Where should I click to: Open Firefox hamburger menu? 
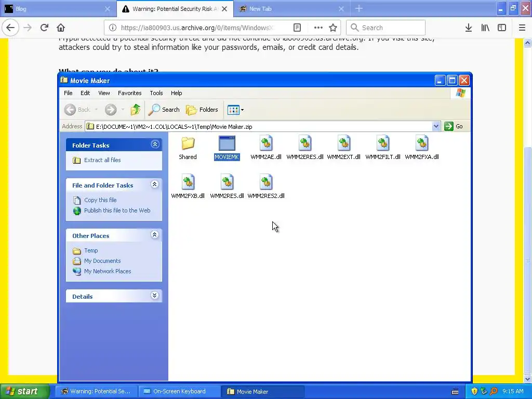(522, 28)
